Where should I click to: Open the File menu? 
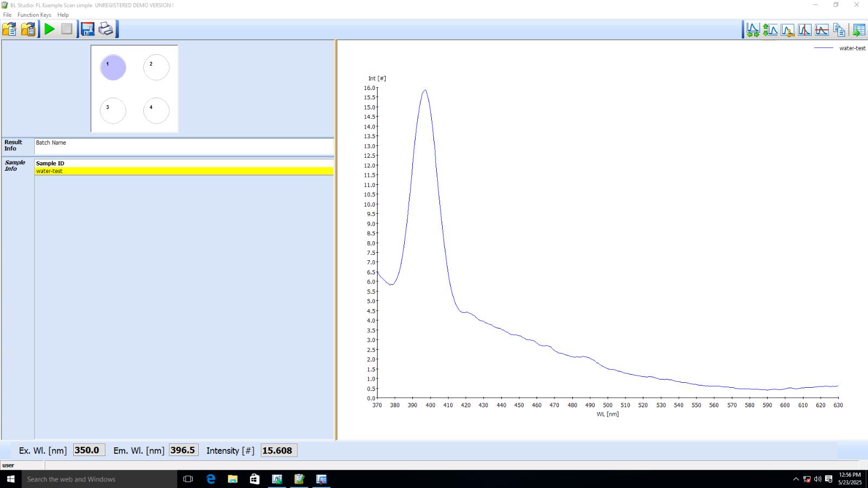tap(8, 15)
